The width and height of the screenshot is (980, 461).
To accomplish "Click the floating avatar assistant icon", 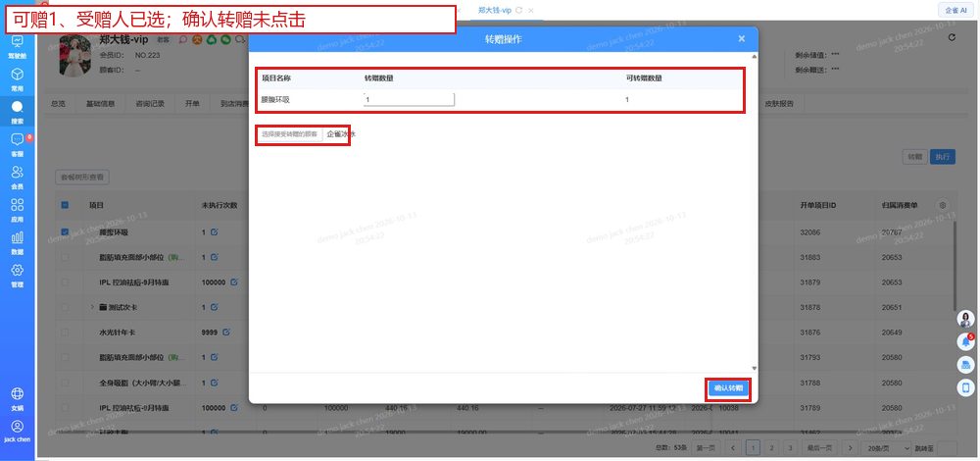I will point(965,319).
